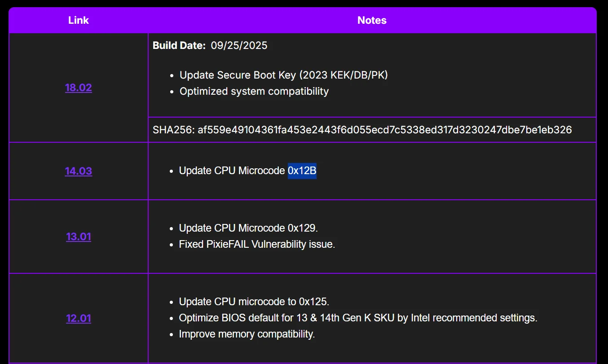This screenshot has height=364, width=608.
Task: Click the Update CPU microcode to 0x125 line
Action: (x=254, y=302)
